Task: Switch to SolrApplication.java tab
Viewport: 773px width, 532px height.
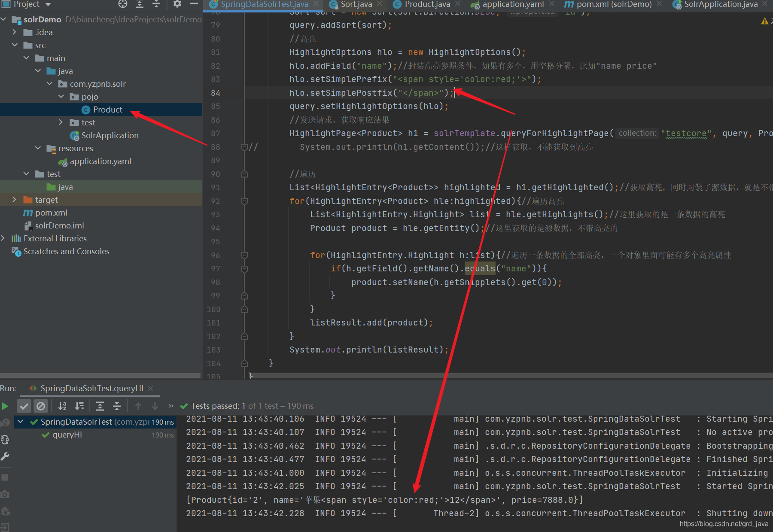Action: pyautogui.click(x=720, y=4)
